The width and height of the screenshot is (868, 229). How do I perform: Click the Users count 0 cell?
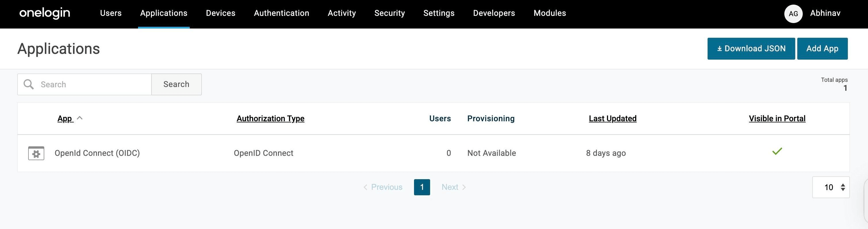(x=449, y=153)
